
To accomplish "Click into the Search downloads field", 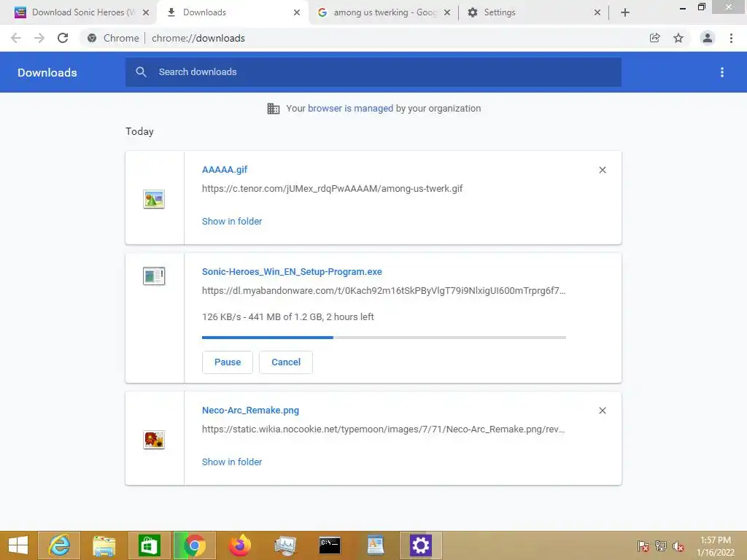I will tap(373, 72).
